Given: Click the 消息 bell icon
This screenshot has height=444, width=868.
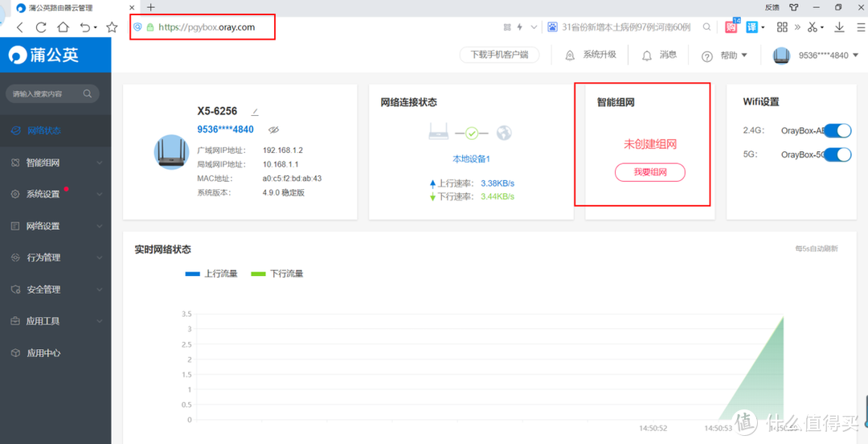Looking at the screenshot, I should 646,55.
